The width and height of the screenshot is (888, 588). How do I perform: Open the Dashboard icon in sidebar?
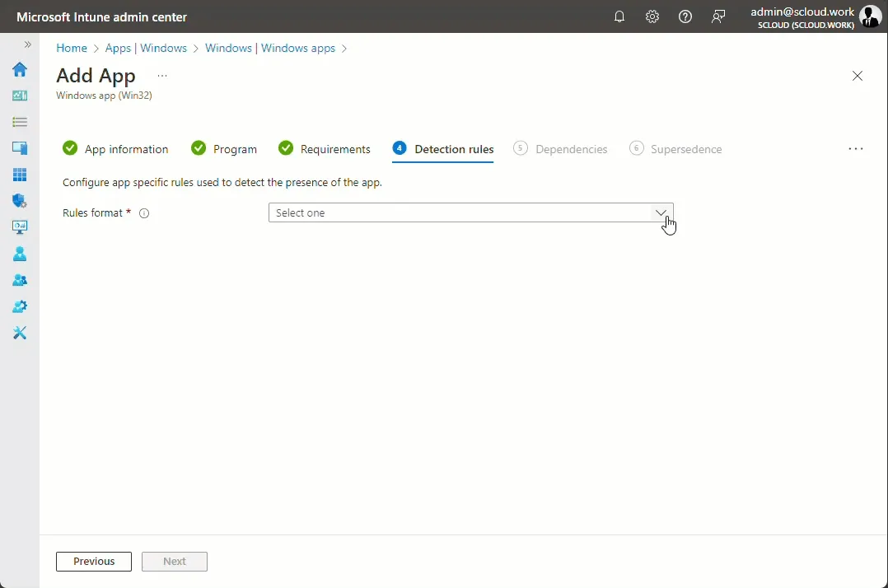pos(20,96)
